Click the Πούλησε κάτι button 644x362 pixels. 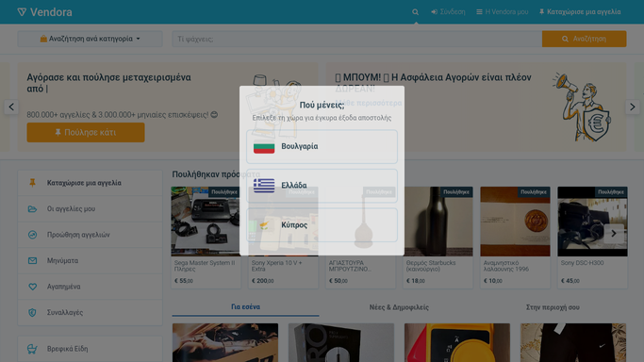point(86,133)
